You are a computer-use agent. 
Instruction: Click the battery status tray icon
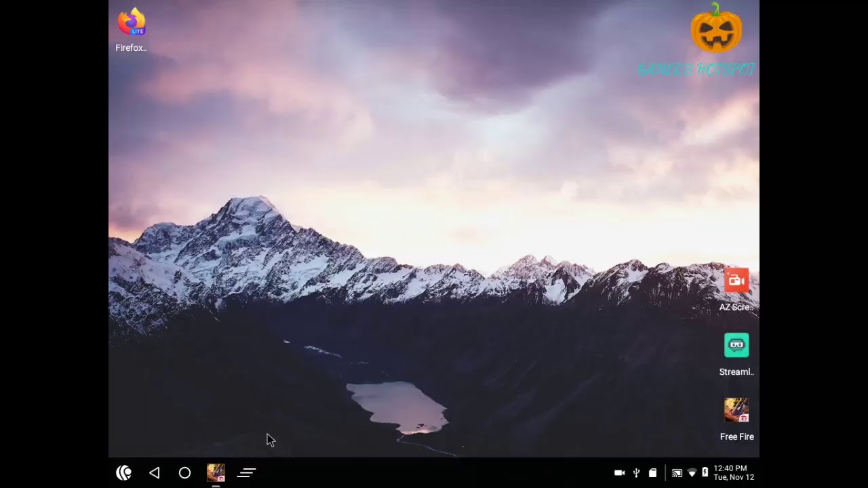pyautogui.click(x=705, y=473)
